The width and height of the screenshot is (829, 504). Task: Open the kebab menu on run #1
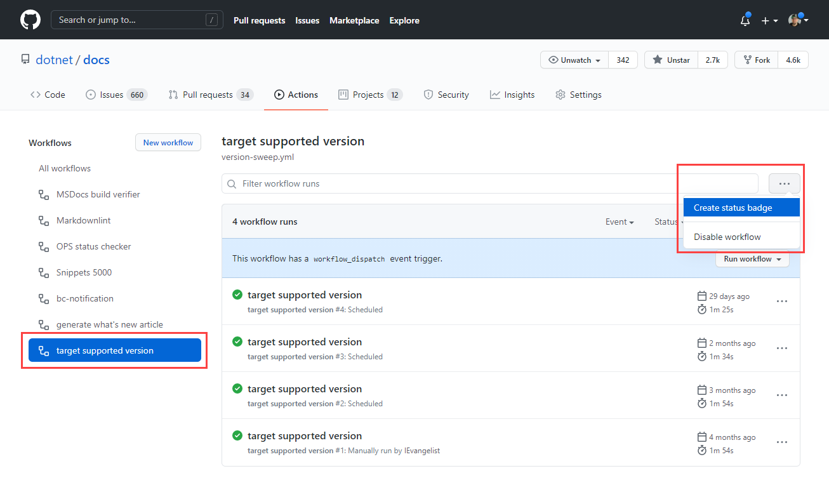click(x=781, y=442)
